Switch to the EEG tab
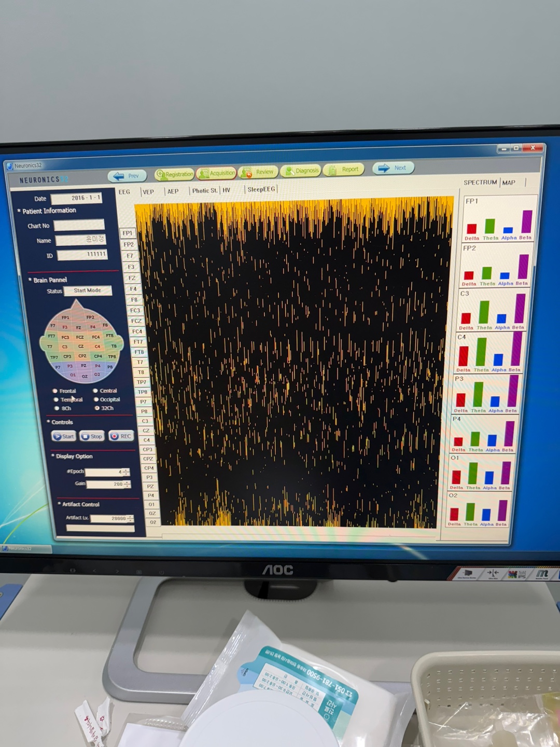The image size is (560, 747). coord(124,192)
